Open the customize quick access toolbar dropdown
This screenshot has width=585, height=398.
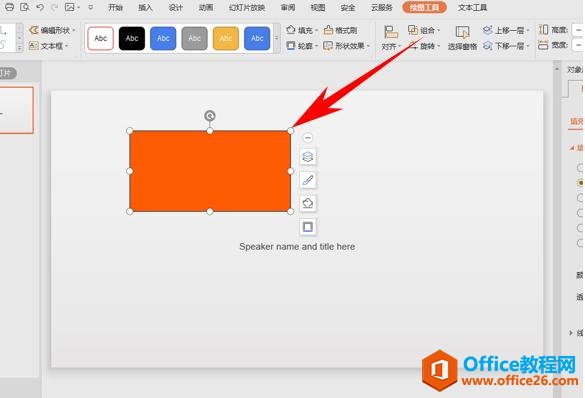click(x=91, y=7)
